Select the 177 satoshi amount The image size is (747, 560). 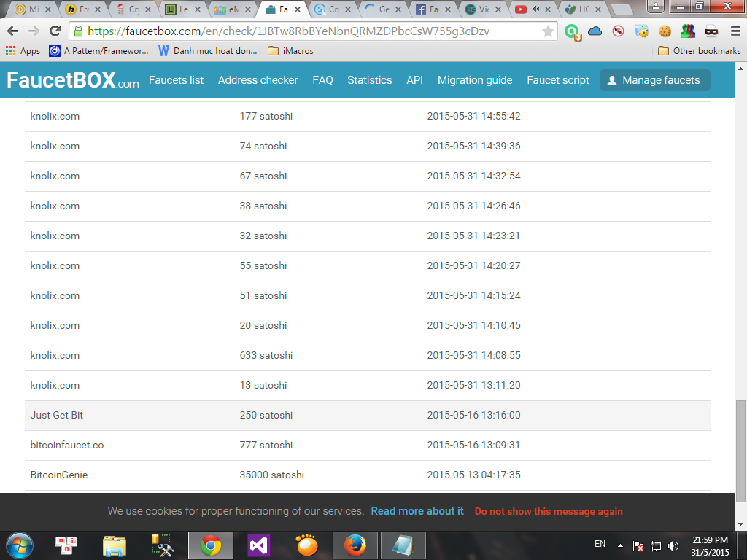click(266, 116)
